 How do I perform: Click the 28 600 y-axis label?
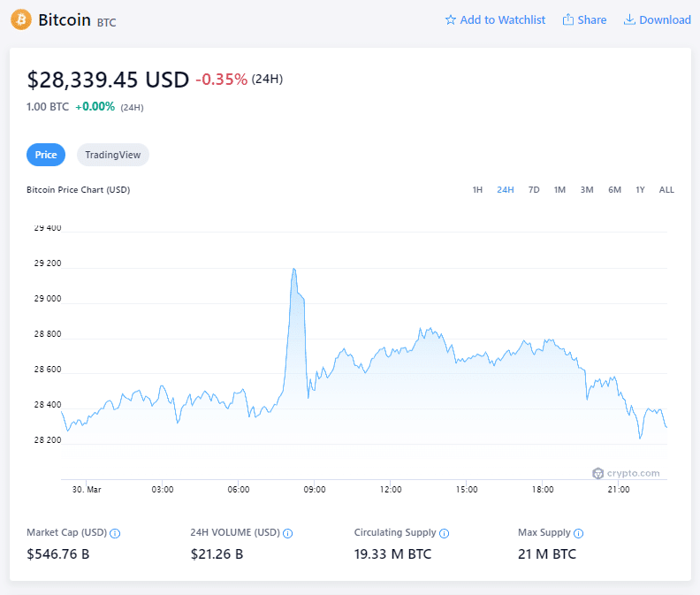tap(48, 369)
